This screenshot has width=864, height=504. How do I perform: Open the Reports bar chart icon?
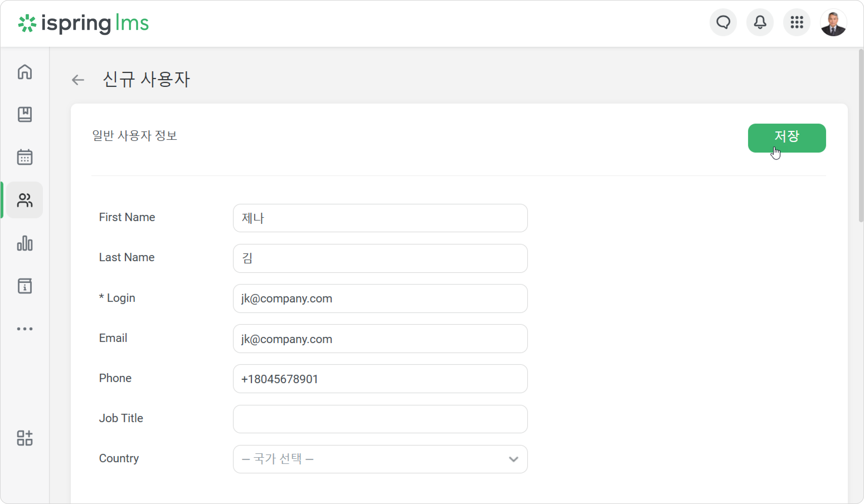(25, 243)
